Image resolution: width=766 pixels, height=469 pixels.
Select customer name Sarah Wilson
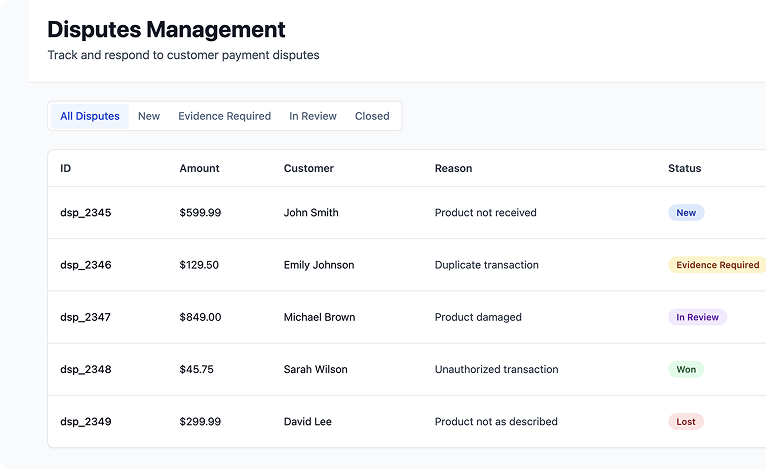[315, 369]
